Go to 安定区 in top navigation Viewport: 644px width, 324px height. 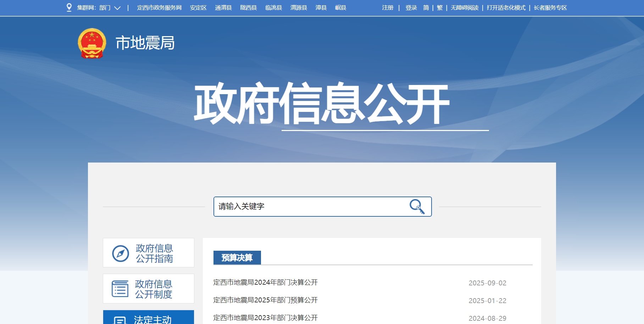198,8
